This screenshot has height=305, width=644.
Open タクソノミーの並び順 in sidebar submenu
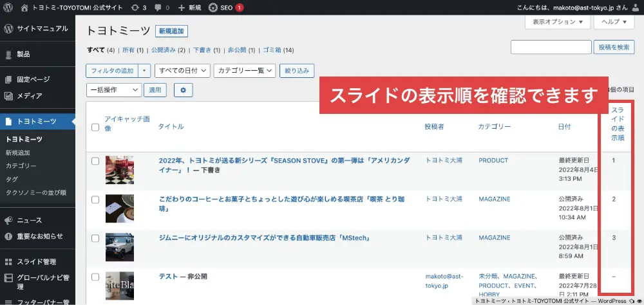click(x=36, y=192)
